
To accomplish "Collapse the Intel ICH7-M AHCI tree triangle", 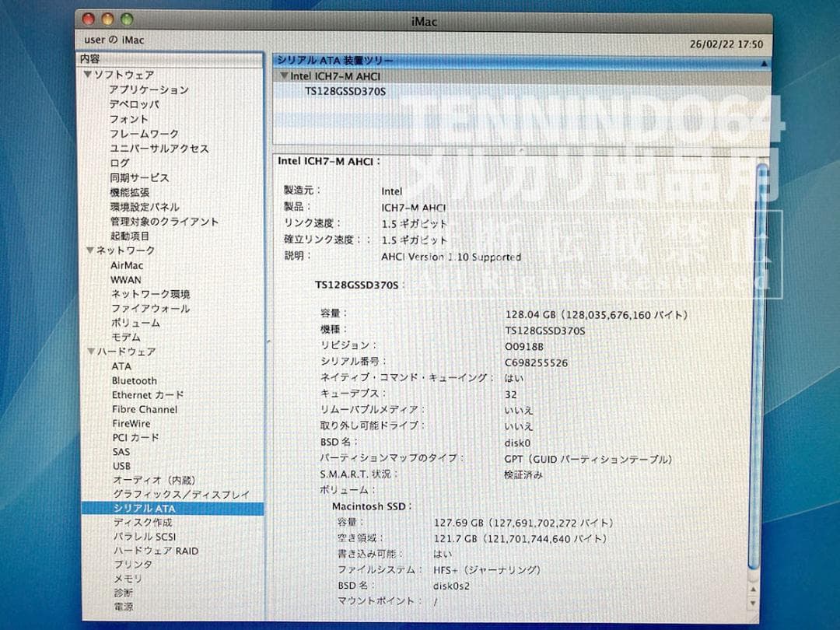I will click(x=284, y=76).
